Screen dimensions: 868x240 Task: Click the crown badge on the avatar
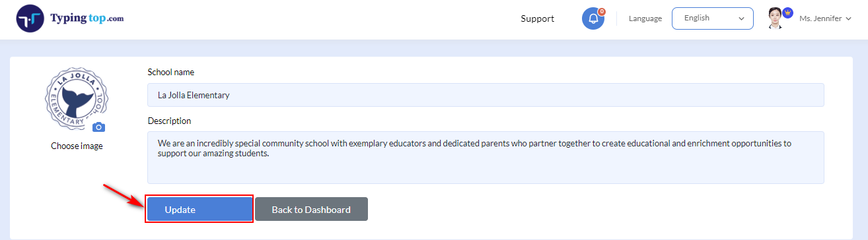(787, 13)
